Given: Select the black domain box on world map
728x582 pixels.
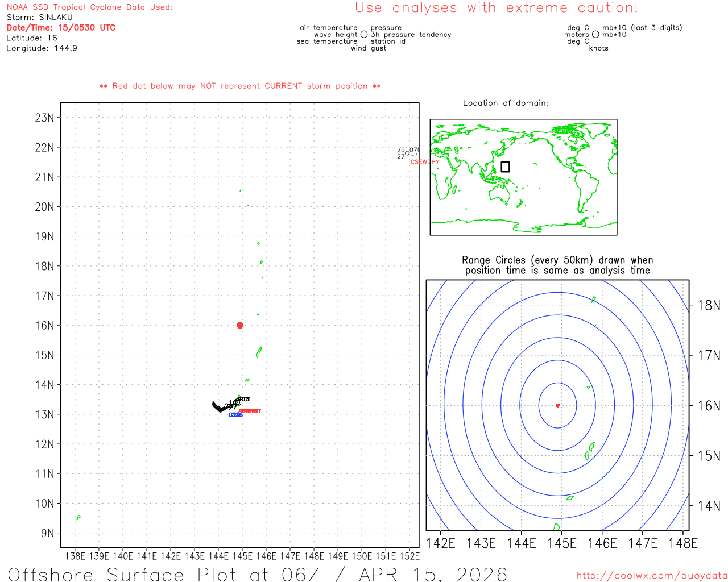Looking at the screenshot, I should pos(505,167).
